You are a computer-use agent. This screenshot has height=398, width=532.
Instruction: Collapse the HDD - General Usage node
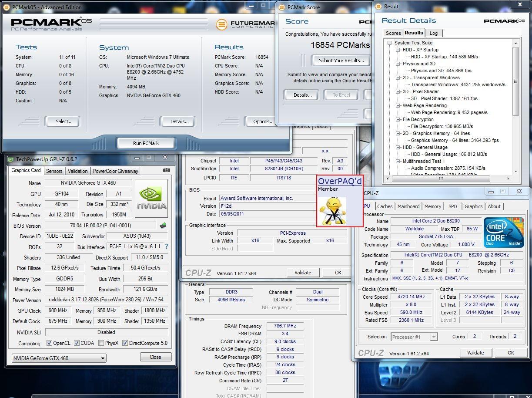[398, 147]
